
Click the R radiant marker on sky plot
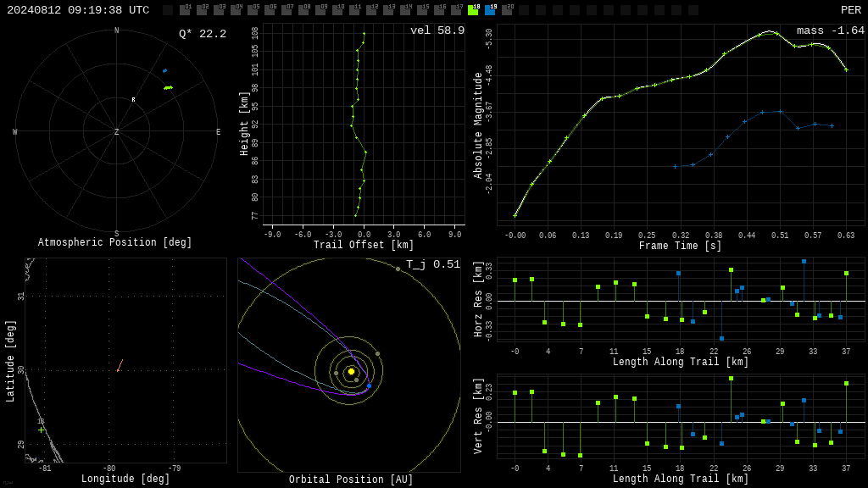[133, 100]
